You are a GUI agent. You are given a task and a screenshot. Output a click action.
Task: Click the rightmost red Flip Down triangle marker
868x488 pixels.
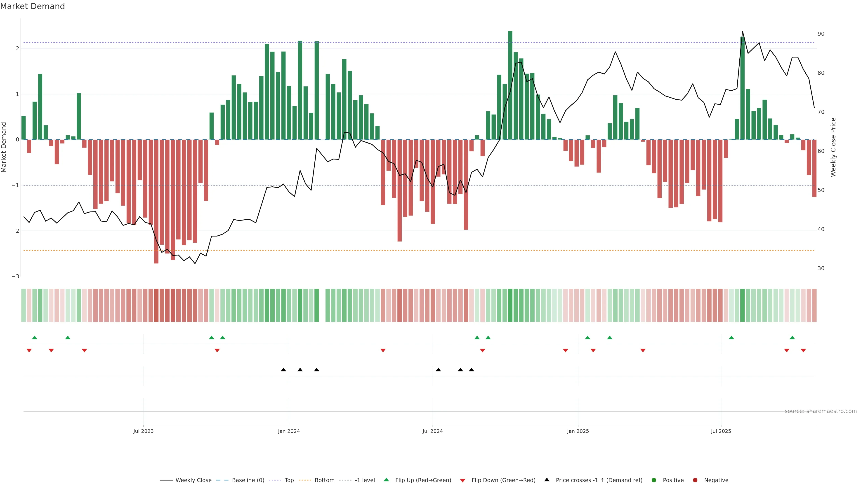pos(803,351)
